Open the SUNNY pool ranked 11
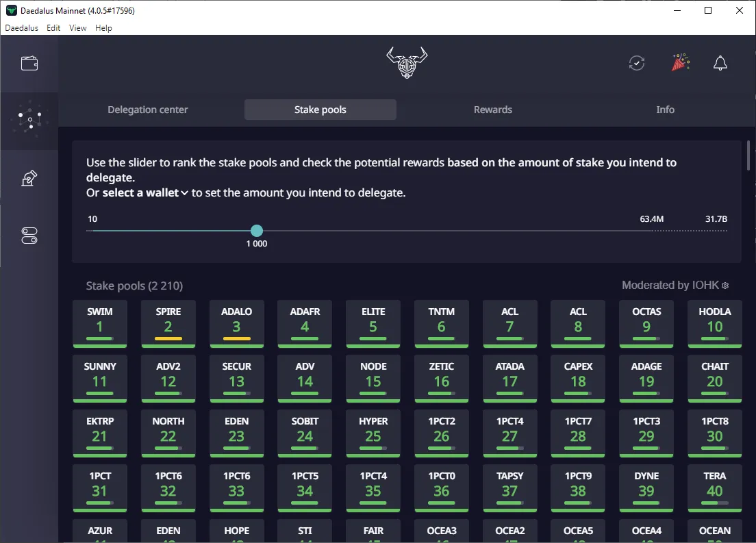Screen dimensions: 756x543 click(x=100, y=379)
